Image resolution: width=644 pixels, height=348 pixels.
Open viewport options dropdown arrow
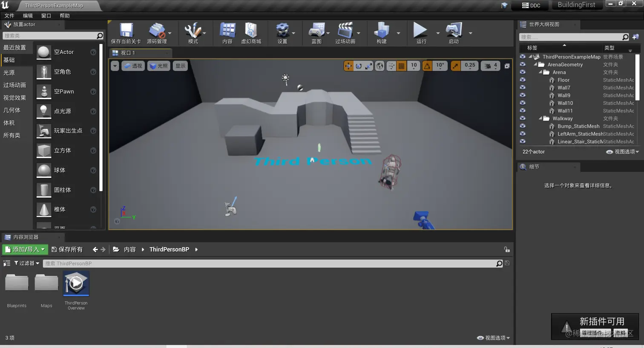(115, 66)
